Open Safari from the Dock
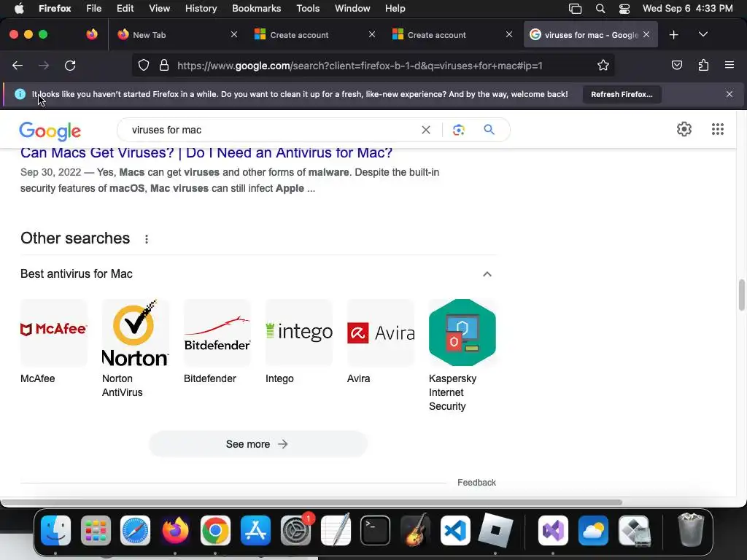 135,530
